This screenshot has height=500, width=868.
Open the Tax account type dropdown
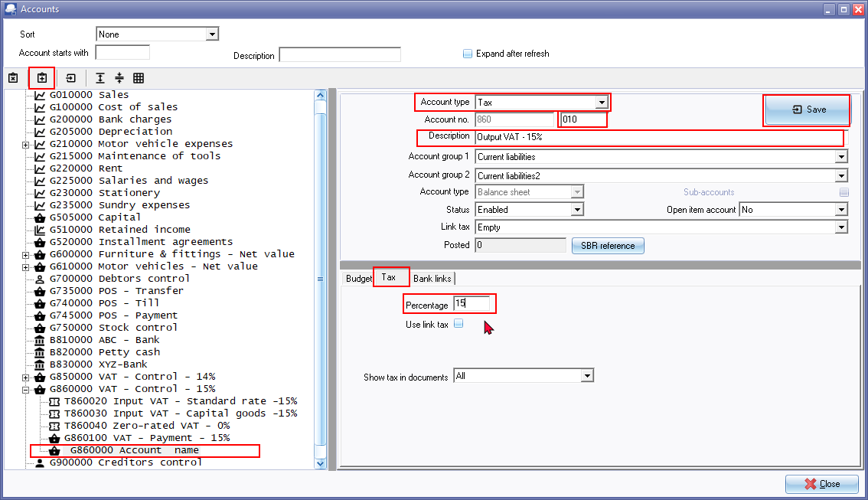[x=602, y=103]
